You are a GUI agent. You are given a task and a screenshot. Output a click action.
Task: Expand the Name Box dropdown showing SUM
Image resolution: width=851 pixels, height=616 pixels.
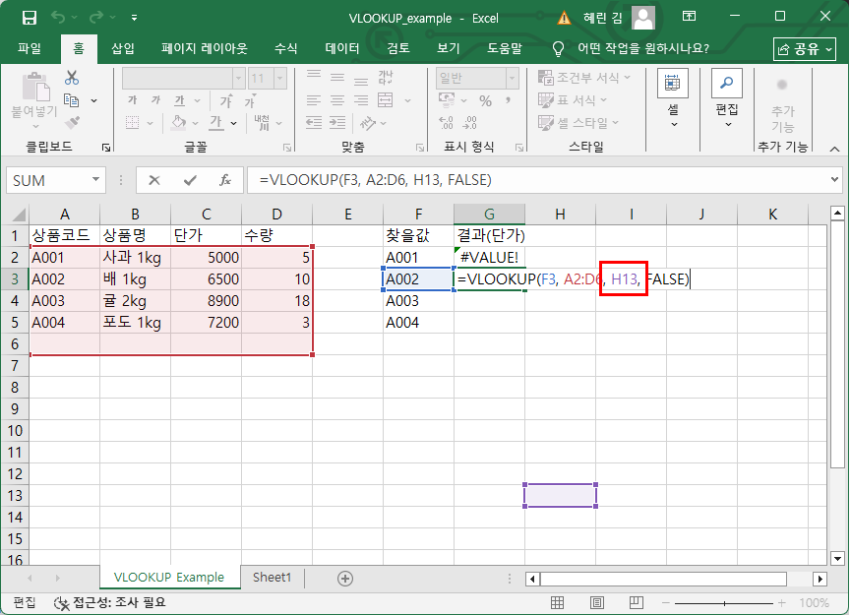96,180
